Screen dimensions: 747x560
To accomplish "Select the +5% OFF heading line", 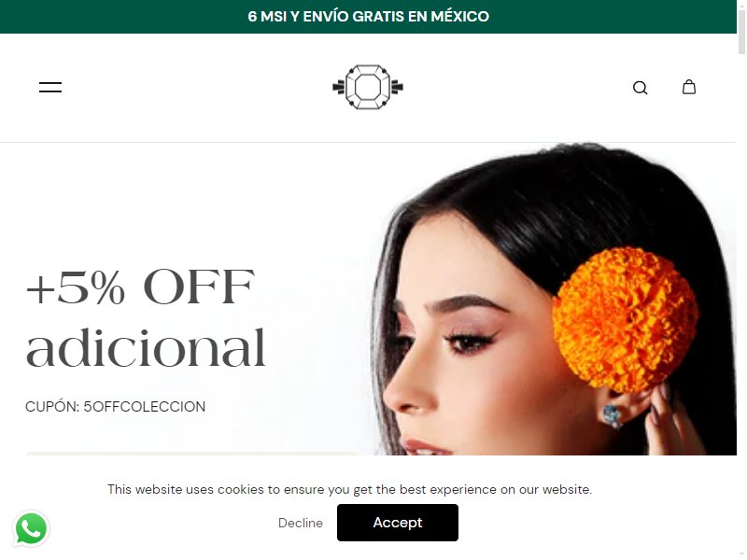I will pos(141,287).
